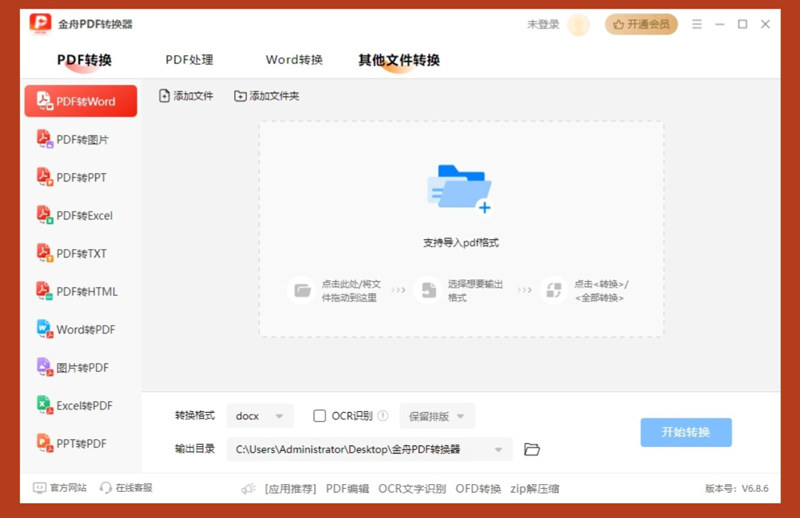The image size is (800, 518).
Task: Click the blue folder import icon
Action: (460, 189)
